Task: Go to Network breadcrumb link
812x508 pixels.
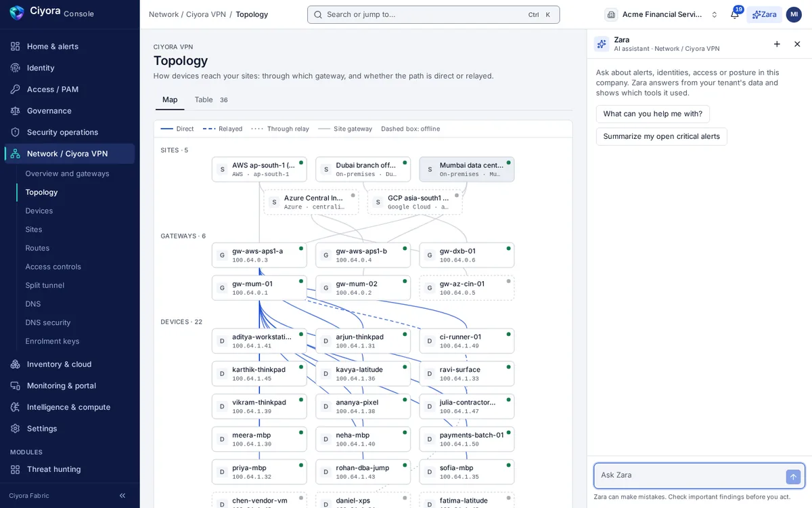Action: (164, 14)
